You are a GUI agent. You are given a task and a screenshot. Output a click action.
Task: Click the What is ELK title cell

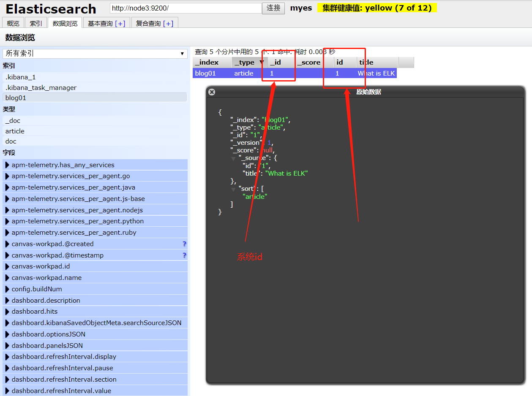(376, 73)
